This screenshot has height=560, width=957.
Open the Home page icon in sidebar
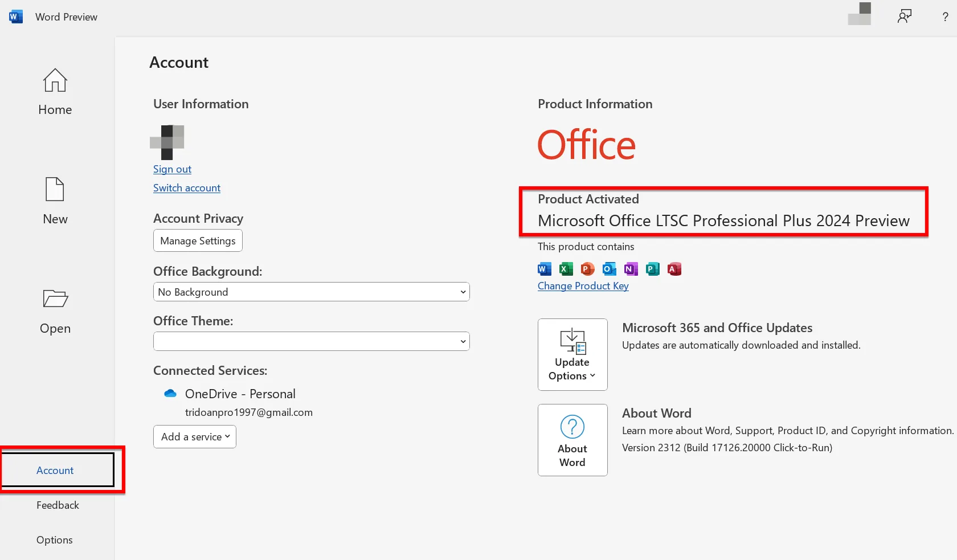click(55, 80)
